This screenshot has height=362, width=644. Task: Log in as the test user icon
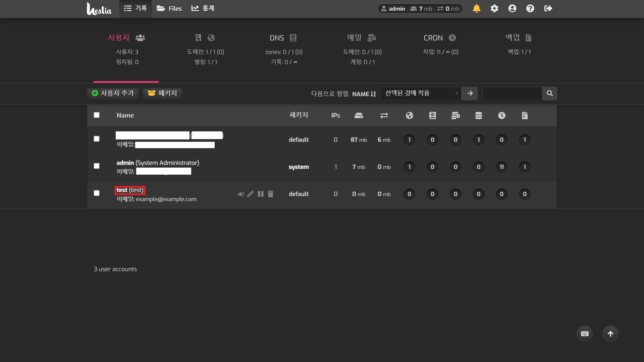[x=240, y=194]
